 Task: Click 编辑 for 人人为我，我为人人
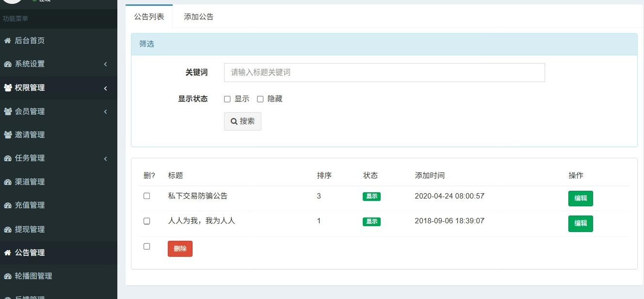click(580, 223)
